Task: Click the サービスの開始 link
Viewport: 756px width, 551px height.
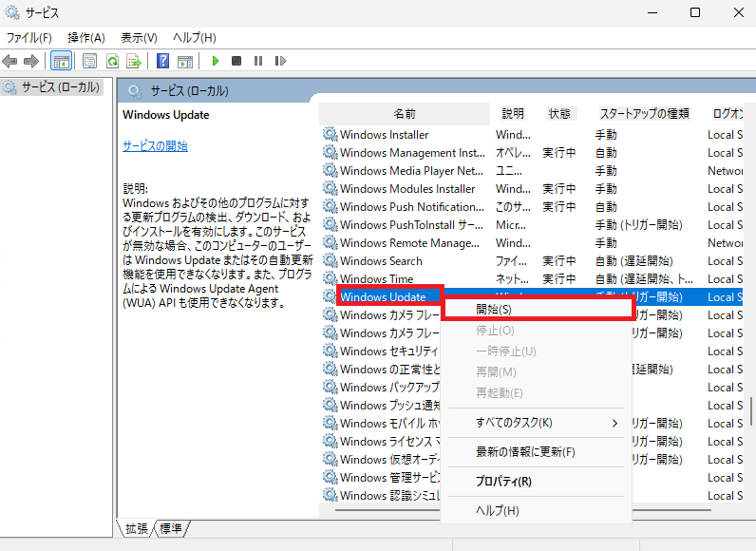Action: click(x=155, y=145)
